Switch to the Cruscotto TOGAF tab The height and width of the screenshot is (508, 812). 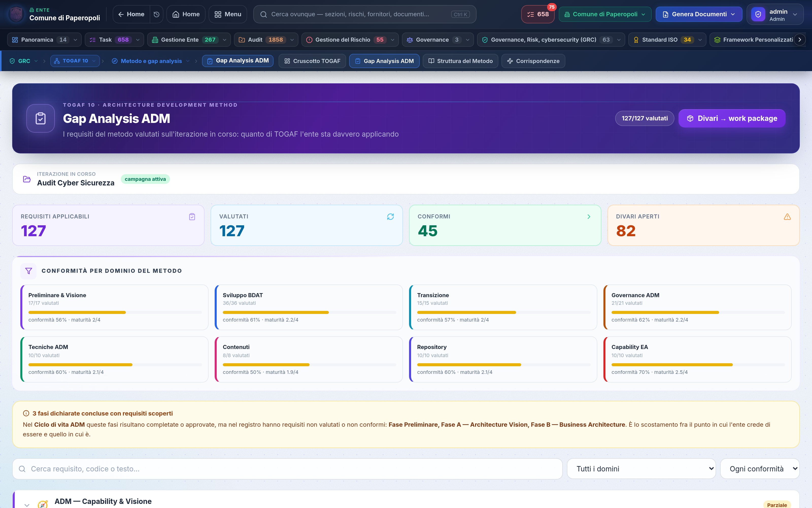[312, 61]
